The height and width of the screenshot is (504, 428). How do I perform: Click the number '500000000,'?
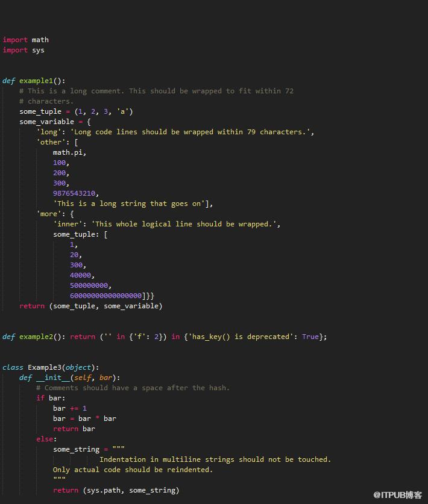click(91, 286)
